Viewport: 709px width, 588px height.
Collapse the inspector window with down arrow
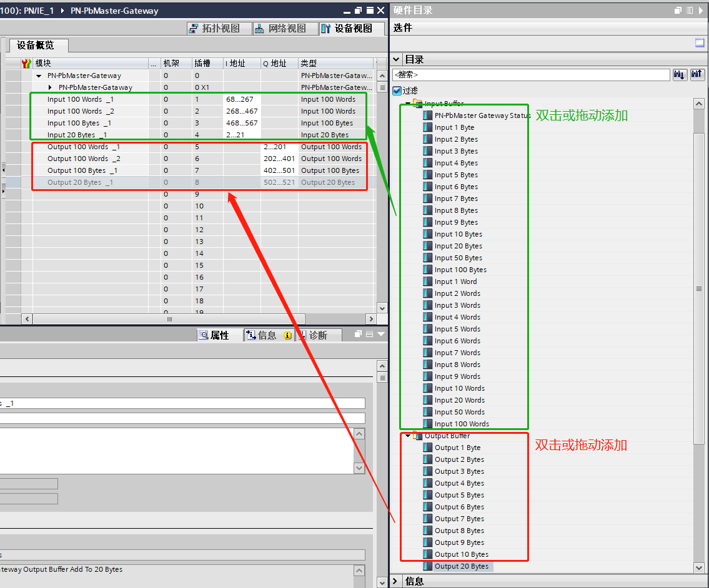pyautogui.click(x=381, y=335)
